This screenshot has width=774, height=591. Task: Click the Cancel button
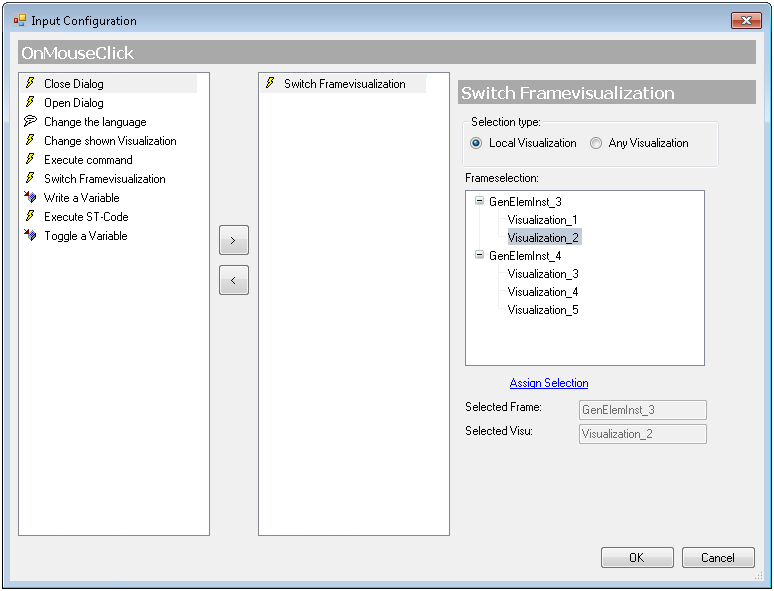click(x=718, y=557)
